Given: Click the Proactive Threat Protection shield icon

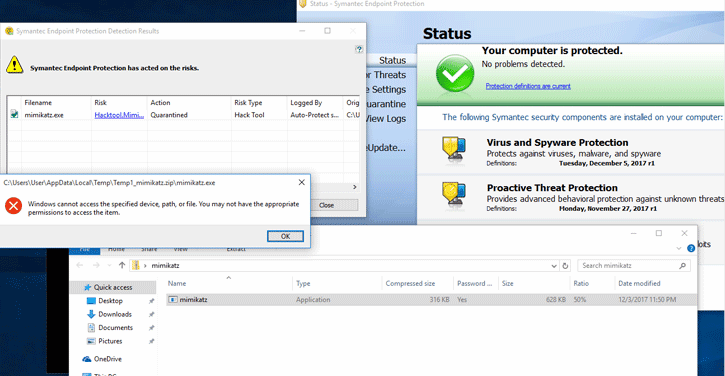Looking at the screenshot, I should 454,195.
